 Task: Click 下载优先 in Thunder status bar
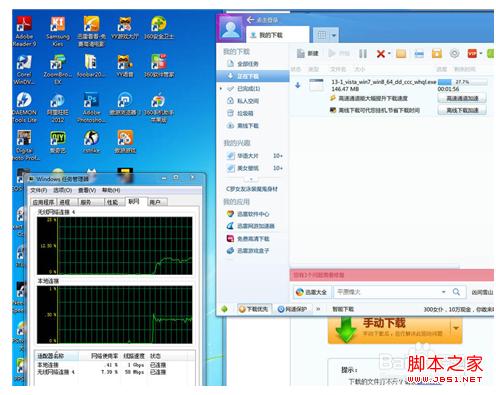coord(254,309)
